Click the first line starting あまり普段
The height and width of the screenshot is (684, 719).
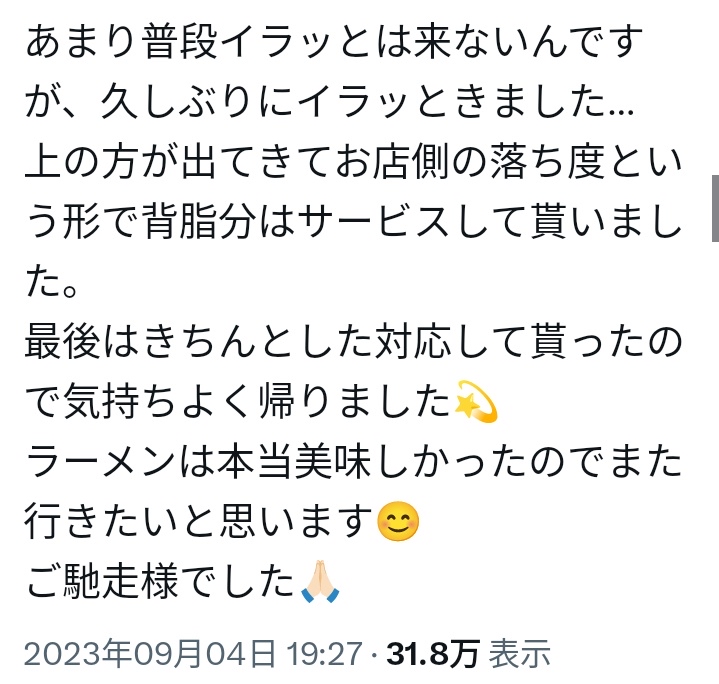click(x=334, y=42)
